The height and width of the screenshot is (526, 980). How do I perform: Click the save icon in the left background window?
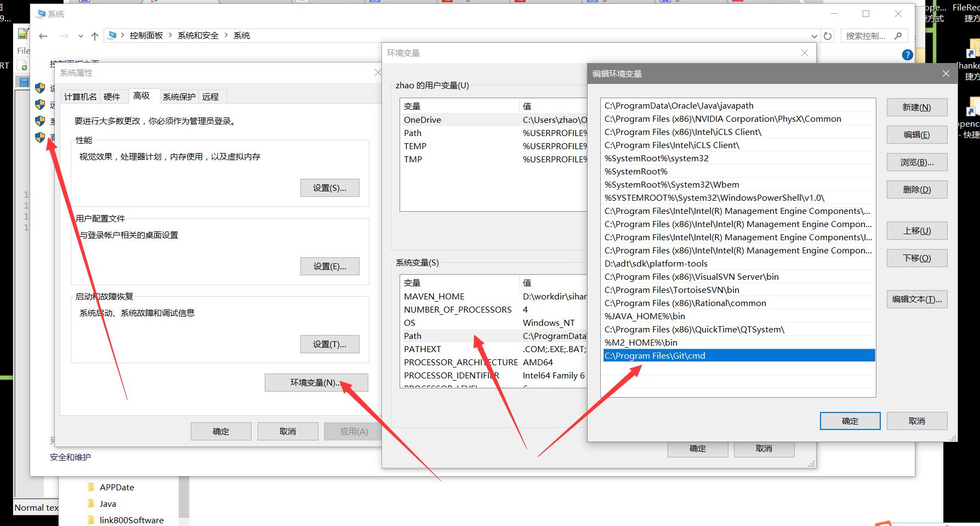click(24, 82)
